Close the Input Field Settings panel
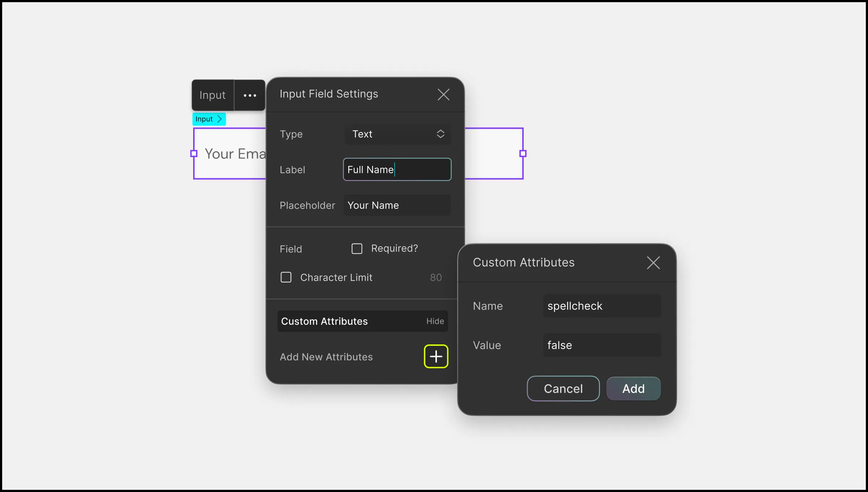This screenshot has width=868, height=492. 443,94
